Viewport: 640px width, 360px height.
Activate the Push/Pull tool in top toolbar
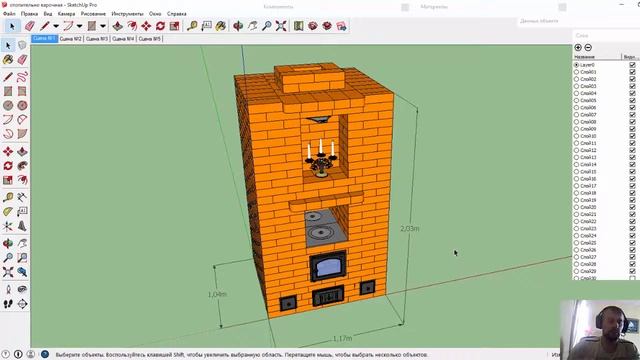(118, 26)
